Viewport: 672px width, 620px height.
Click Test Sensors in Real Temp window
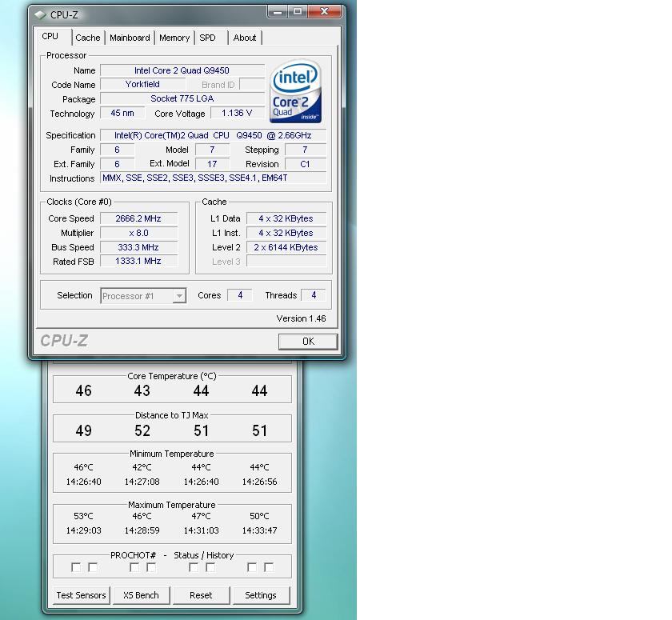point(81,595)
